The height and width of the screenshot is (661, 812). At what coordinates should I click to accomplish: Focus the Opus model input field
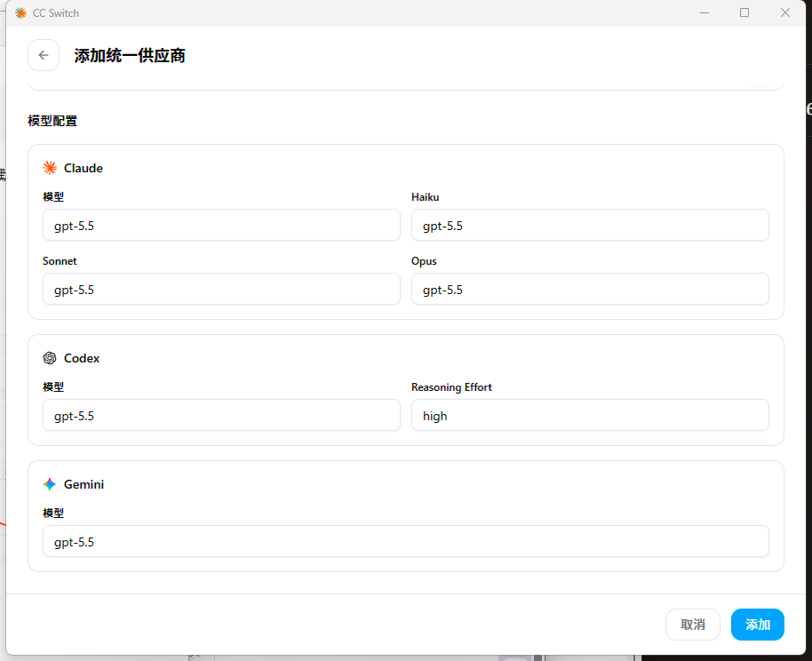(590, 289)
